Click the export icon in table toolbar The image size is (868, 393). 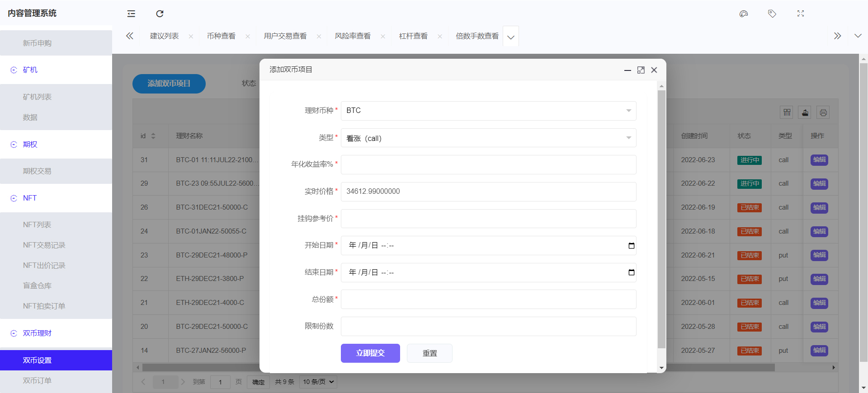[805, 112]
